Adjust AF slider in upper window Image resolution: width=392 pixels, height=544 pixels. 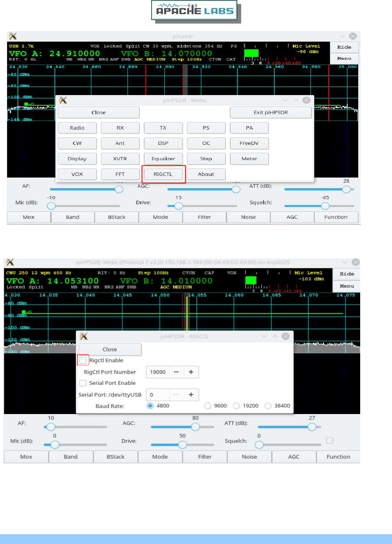click(x=85, y=189)
